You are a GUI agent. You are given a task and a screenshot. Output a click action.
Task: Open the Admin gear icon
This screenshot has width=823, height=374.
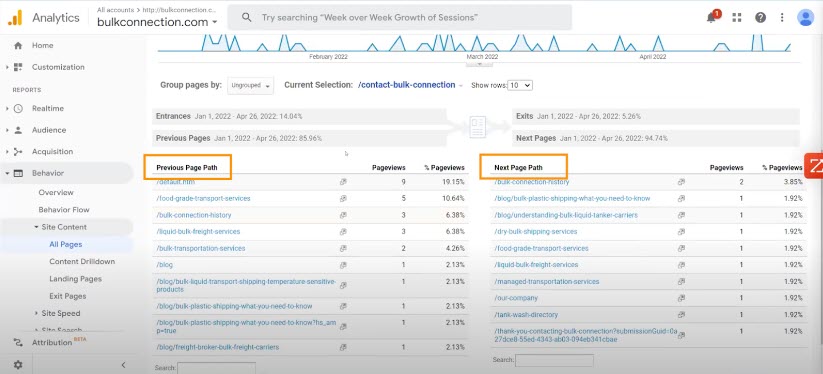pyautogui.click(x=18, y=365)
